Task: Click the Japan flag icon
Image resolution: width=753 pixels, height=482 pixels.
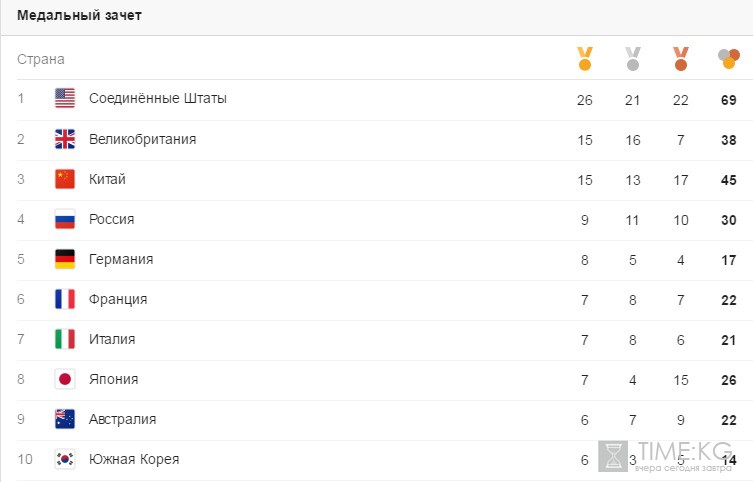Action: 65,379
